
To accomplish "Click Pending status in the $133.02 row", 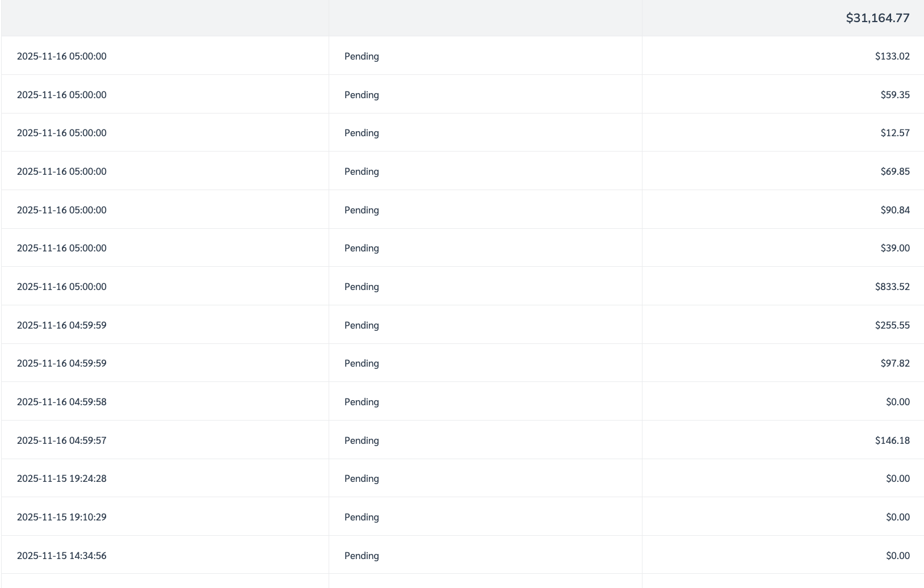I will [x=362, y=56].
